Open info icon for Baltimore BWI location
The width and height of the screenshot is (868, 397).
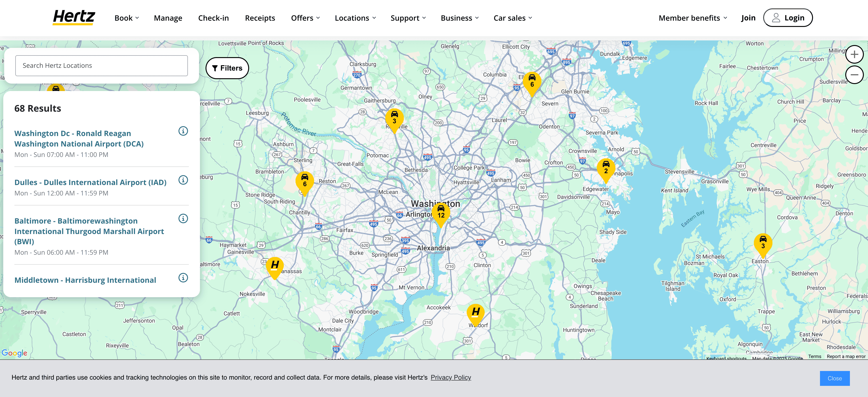tap(183, 218)
